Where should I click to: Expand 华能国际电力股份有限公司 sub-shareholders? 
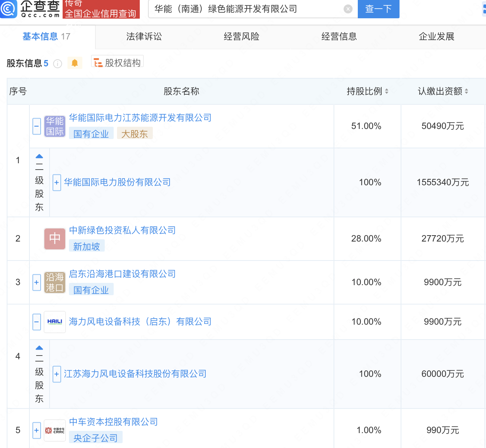(57, 183)
